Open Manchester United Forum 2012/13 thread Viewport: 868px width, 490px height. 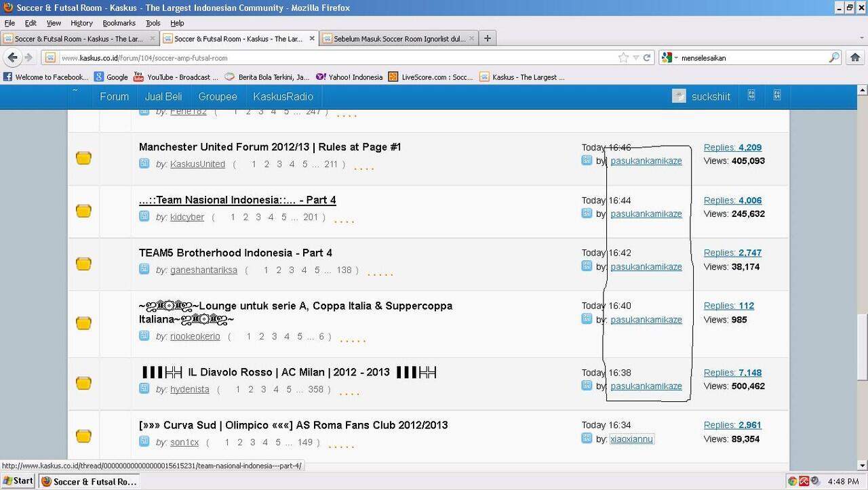pyautogui.click(x=270, y=147)
